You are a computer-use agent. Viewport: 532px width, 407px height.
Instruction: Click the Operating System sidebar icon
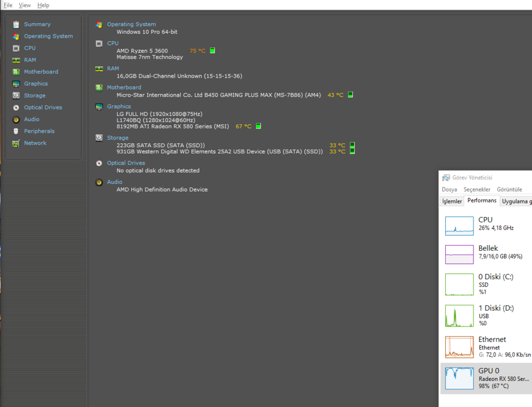click(16, 36)
